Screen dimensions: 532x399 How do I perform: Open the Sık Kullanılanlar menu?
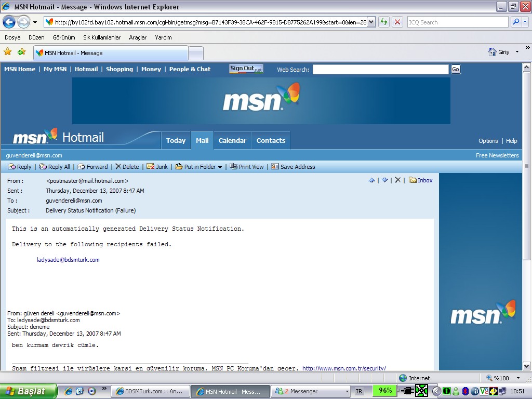point(102,37)
